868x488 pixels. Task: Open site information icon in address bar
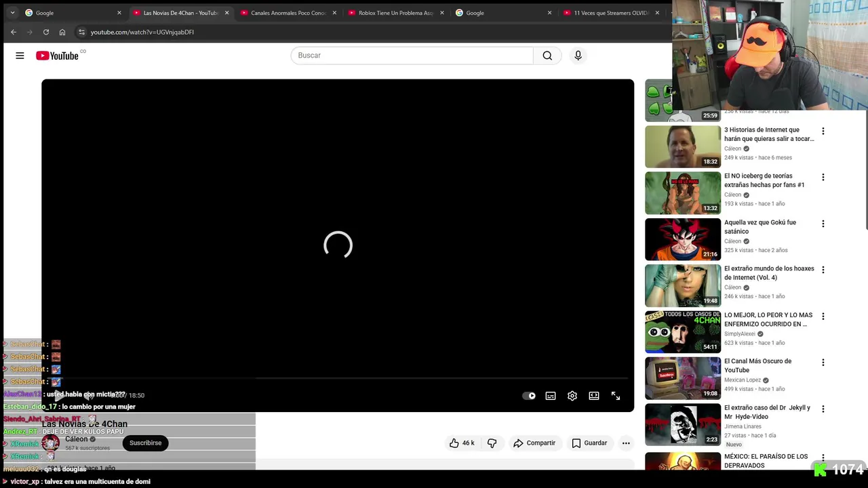[x=81, y=32]
